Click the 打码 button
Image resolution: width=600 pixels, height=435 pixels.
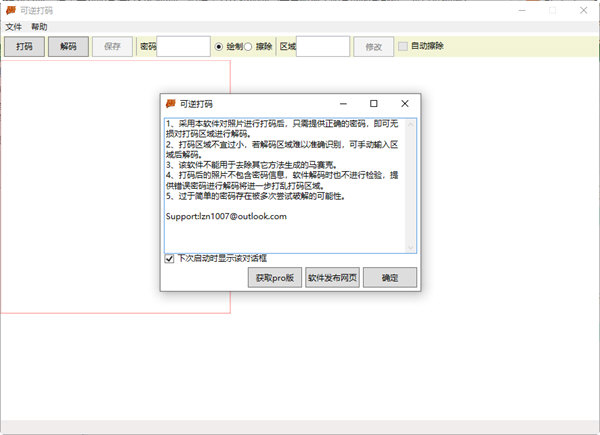(x=24, y=47)
